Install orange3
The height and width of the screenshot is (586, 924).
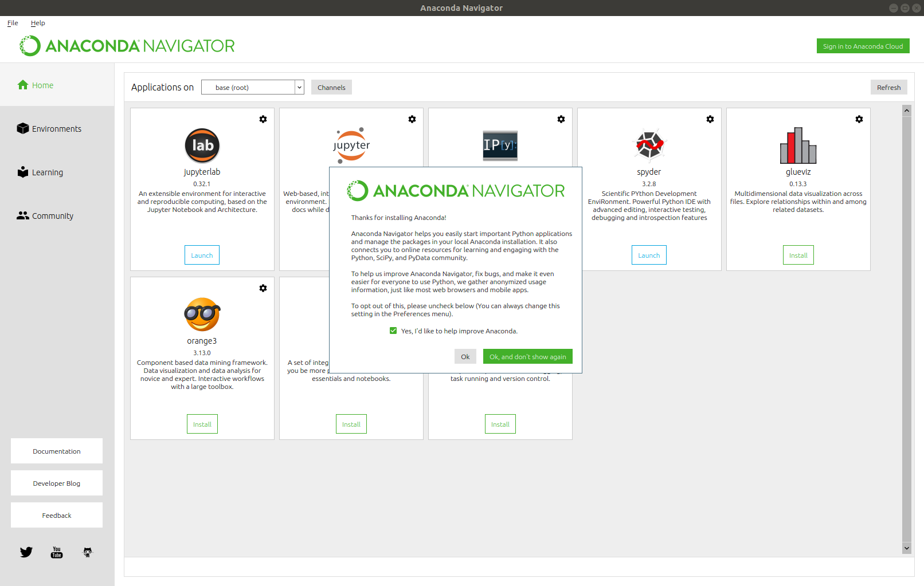click(202, 424)
